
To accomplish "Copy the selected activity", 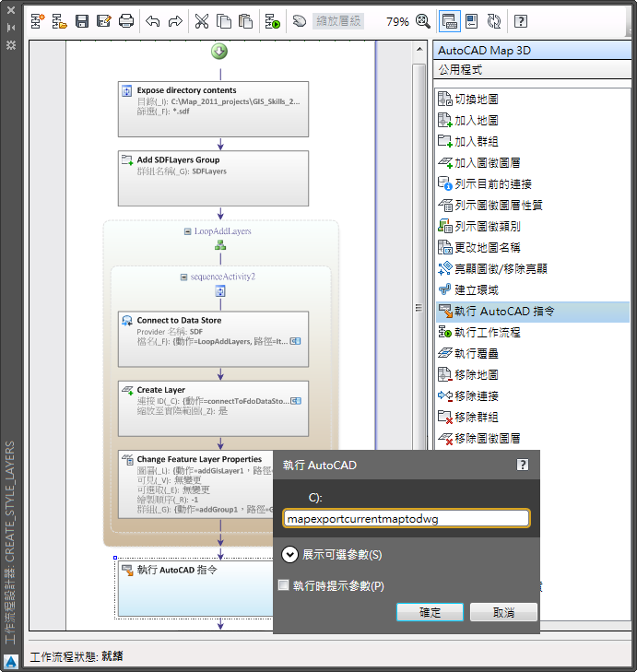I will click(x=224, y=21).
